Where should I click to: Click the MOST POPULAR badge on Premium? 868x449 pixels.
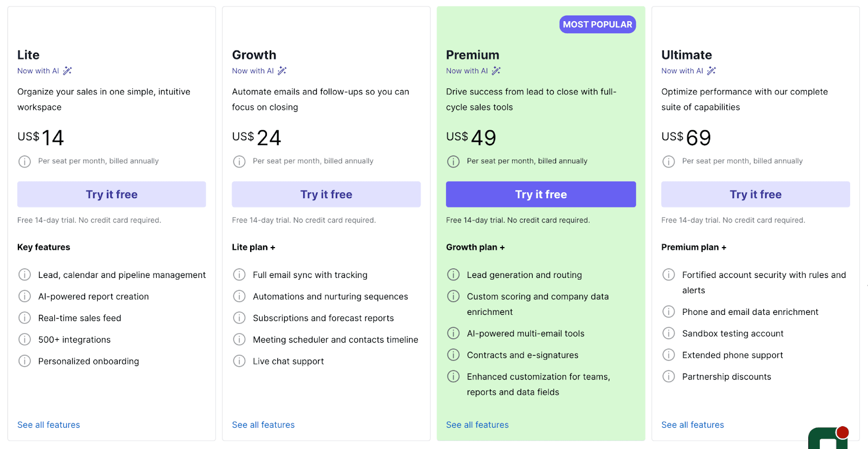click(597, 24)
